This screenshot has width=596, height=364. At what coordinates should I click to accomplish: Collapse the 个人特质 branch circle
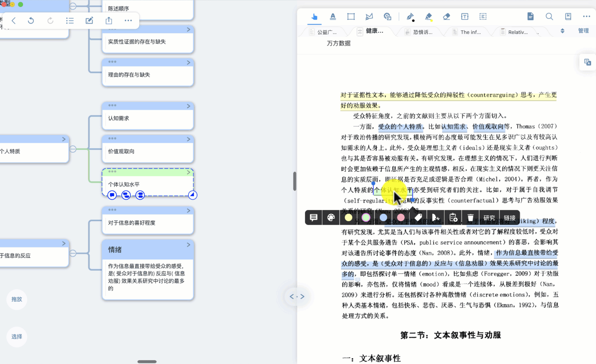73,149
